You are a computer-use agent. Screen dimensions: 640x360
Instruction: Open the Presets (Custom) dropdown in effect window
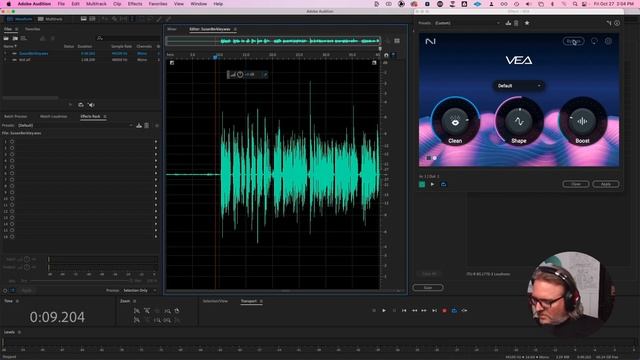click(467, 23)
